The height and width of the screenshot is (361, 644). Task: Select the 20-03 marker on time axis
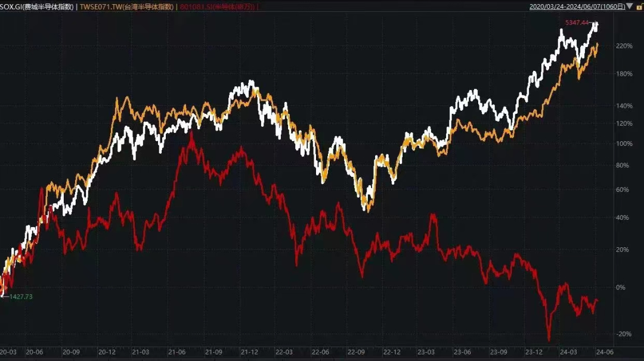point(8,351)
